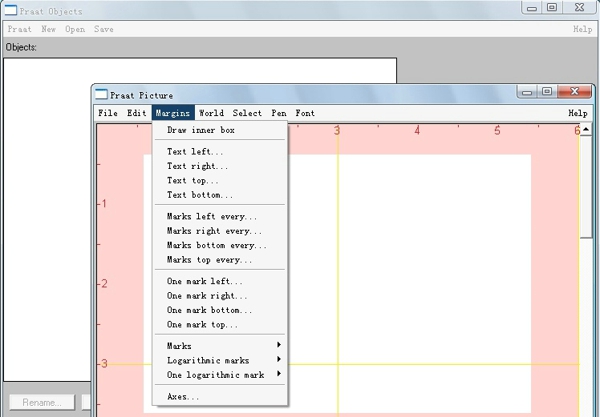Select One mark top... entry
This screenshot has width=600, height=417.
tap(202, 325)
